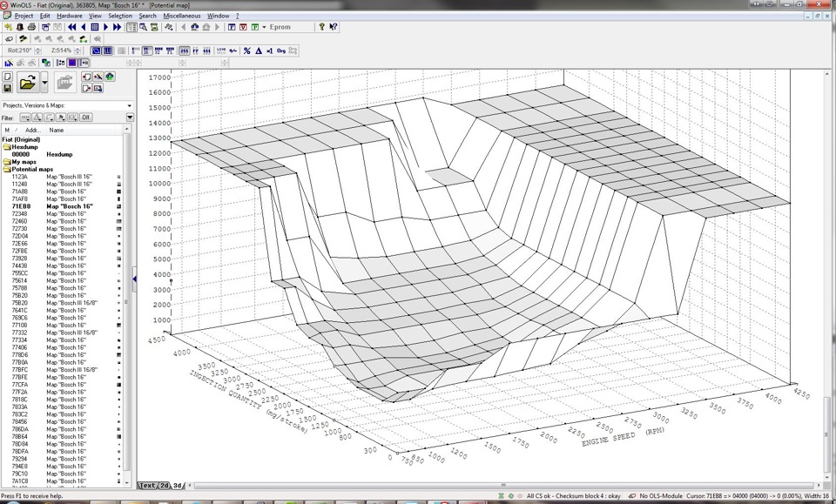Click the blue F window icon
This screenshot has width=836, height=504.
click(232, 27)
